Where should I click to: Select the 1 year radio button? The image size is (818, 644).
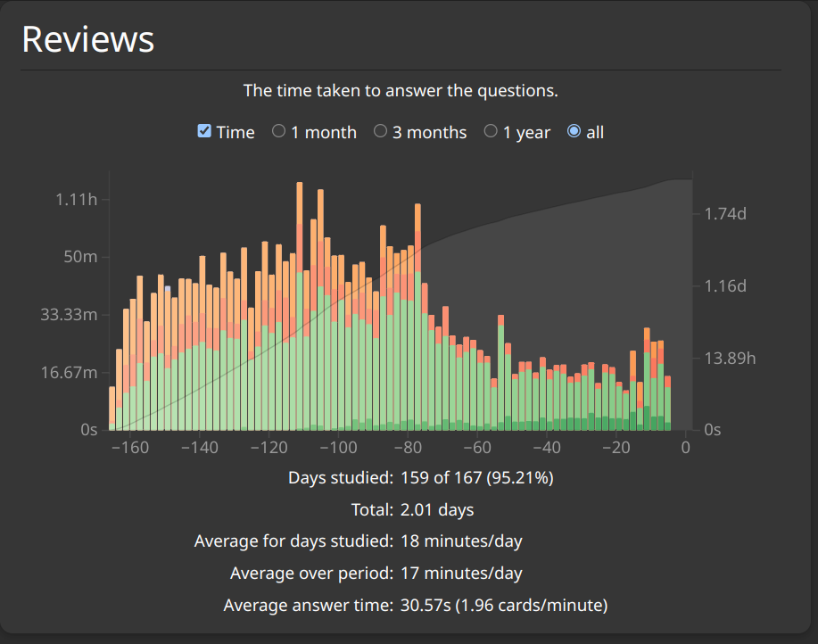click(x=491, y=131)
